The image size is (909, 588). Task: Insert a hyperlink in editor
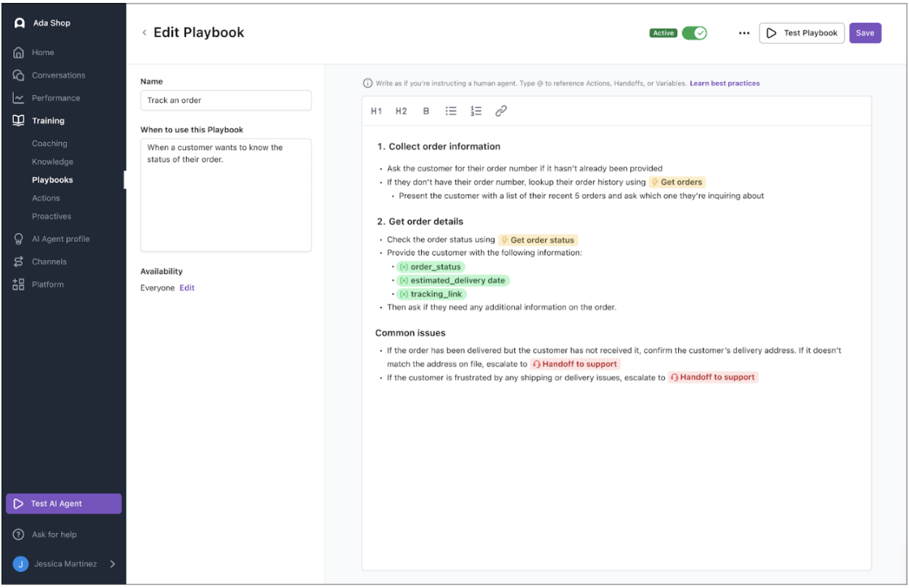(x=501, y=111)
